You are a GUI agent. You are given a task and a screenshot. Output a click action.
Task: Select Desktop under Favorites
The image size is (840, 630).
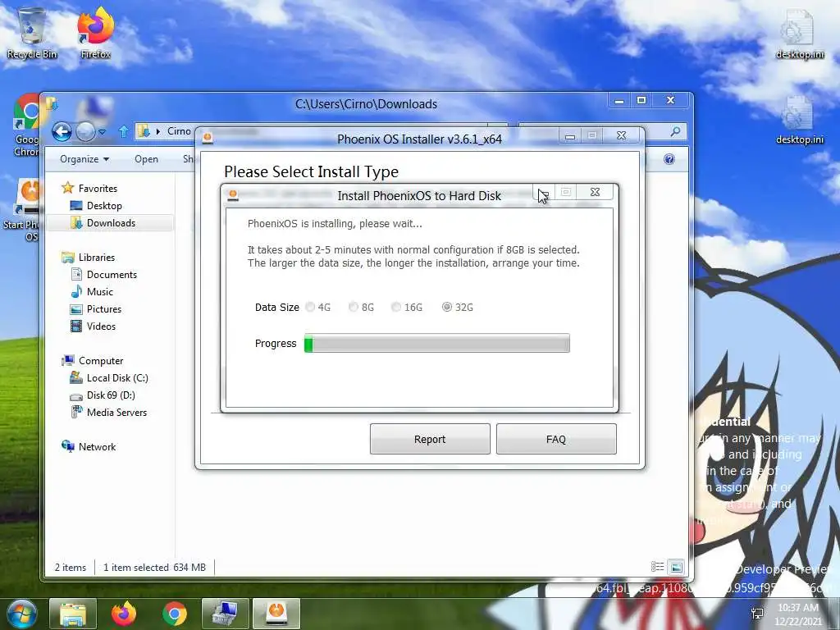coord(104,206)
